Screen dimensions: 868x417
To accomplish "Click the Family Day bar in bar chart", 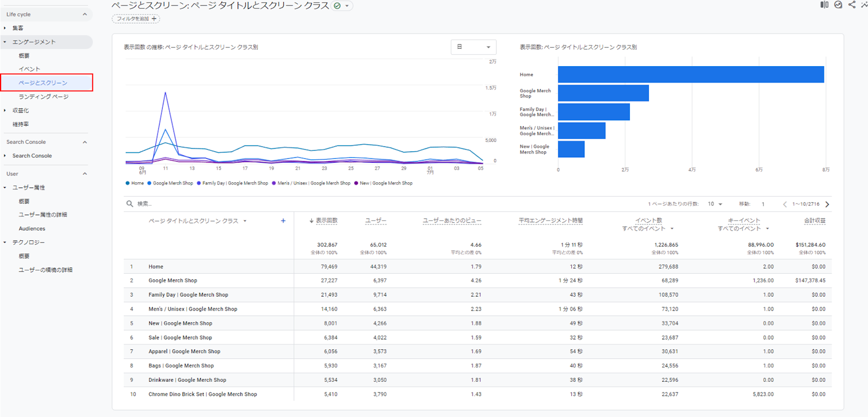I will point(594,112).
